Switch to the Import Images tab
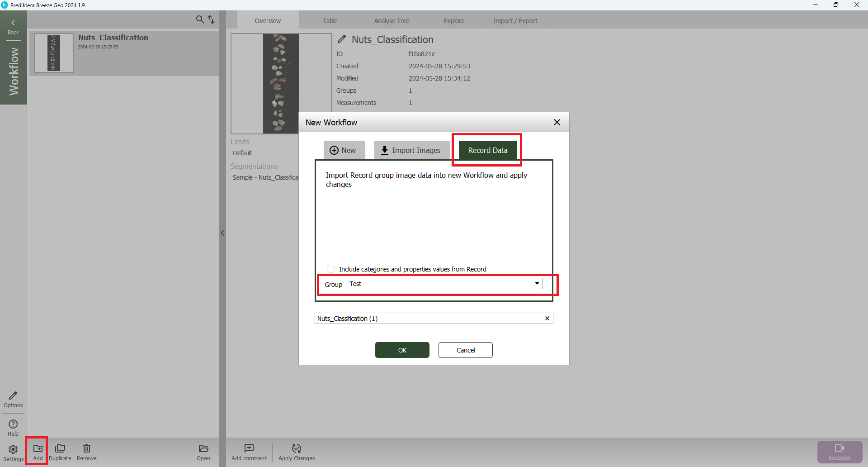The height and width of the screenshot is (467, 868). click(x=411, y=150)
